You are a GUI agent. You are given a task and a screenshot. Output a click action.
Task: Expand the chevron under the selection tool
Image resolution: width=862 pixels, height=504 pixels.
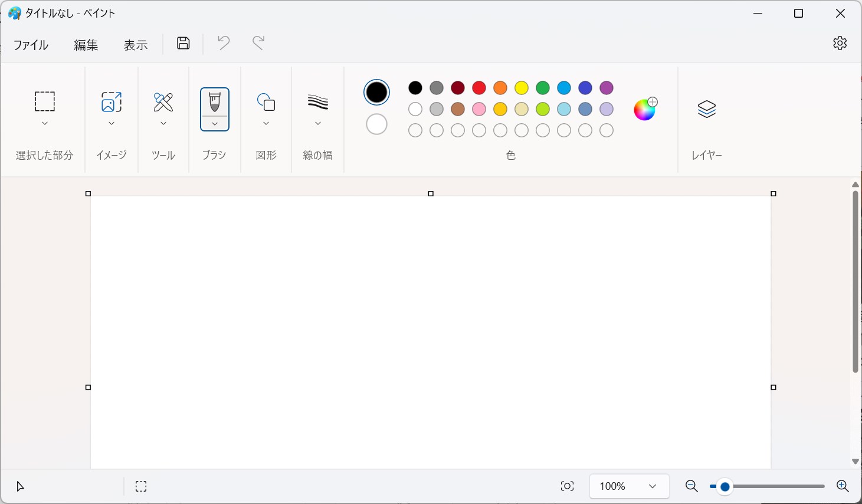45,124
